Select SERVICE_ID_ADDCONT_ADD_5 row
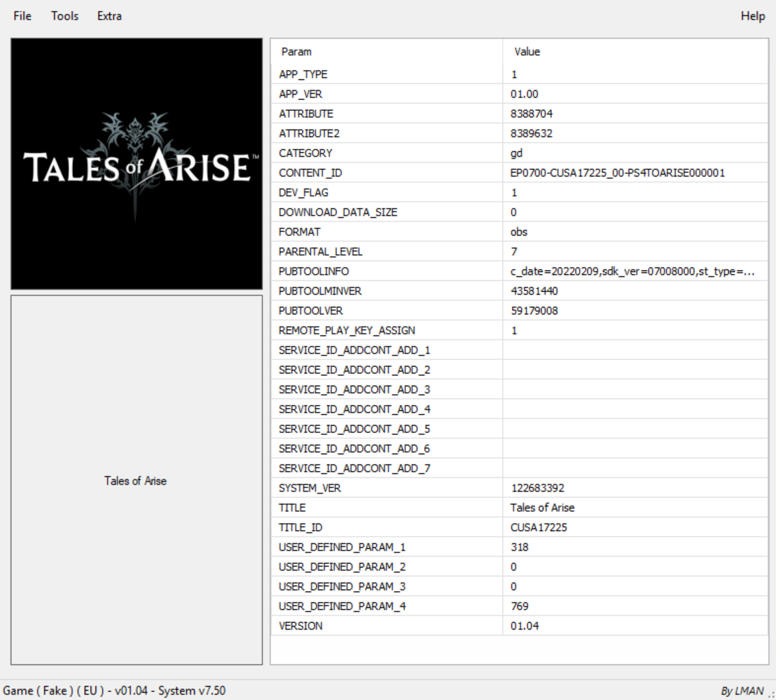 [520, 429]
